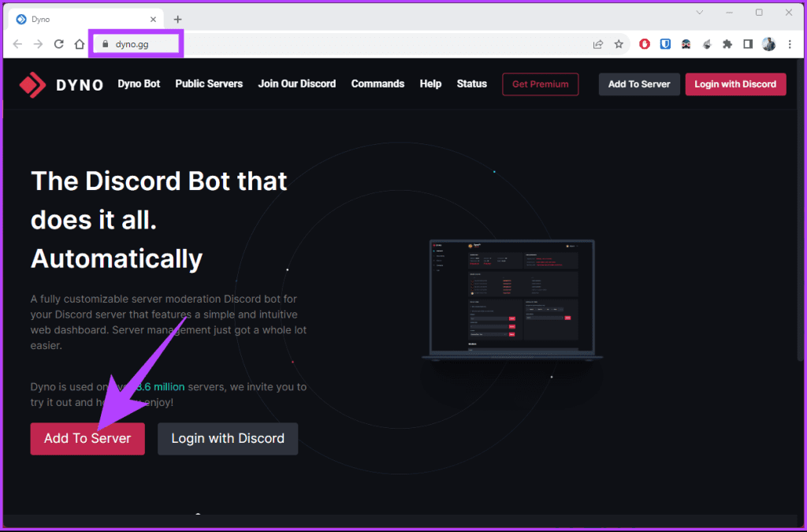Open the share page icon
This screenshot has height=532, width=807.
coord(599,45)
